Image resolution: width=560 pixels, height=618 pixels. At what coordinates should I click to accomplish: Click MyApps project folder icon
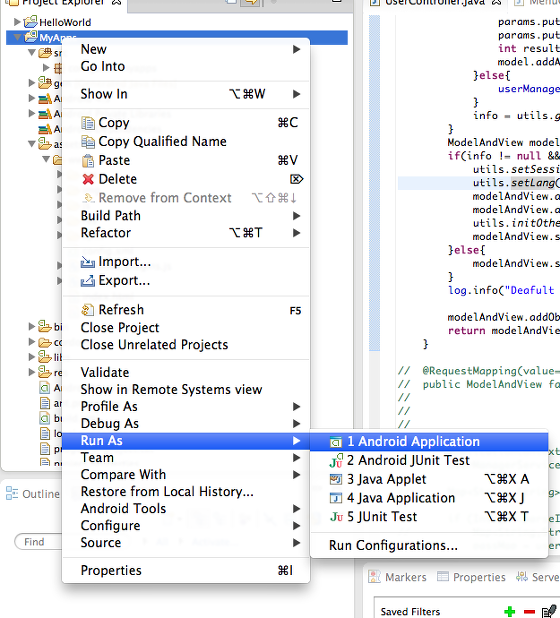30,37
